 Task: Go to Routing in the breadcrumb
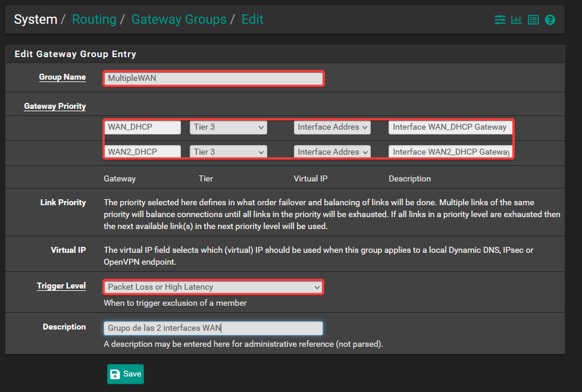(x=94, y=19)
